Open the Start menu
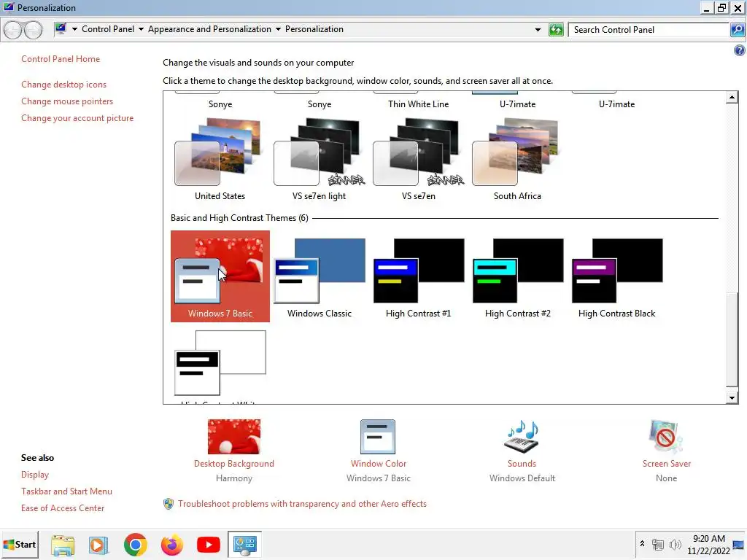This screenshot has height=560, width=747. pyautogui.click(x=20, y=544)
